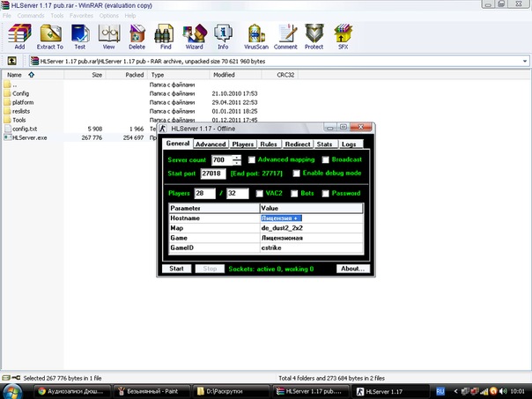
Task: Click the SFX toolbar icon
Action: coord(343,33)
